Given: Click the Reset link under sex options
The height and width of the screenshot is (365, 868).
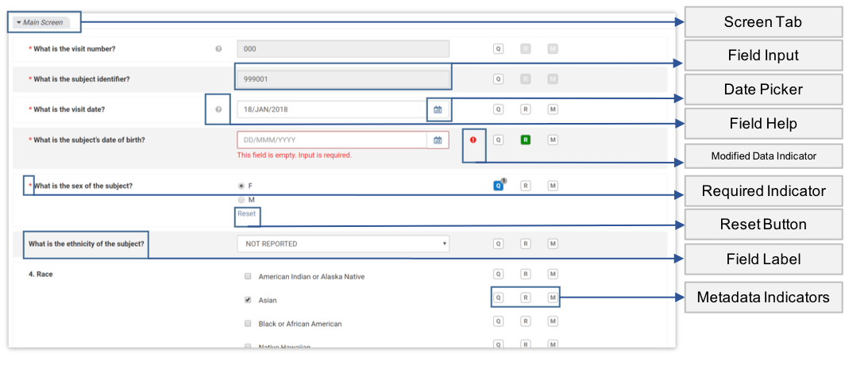Looking at the screenshot, I should tap(247, 213).
